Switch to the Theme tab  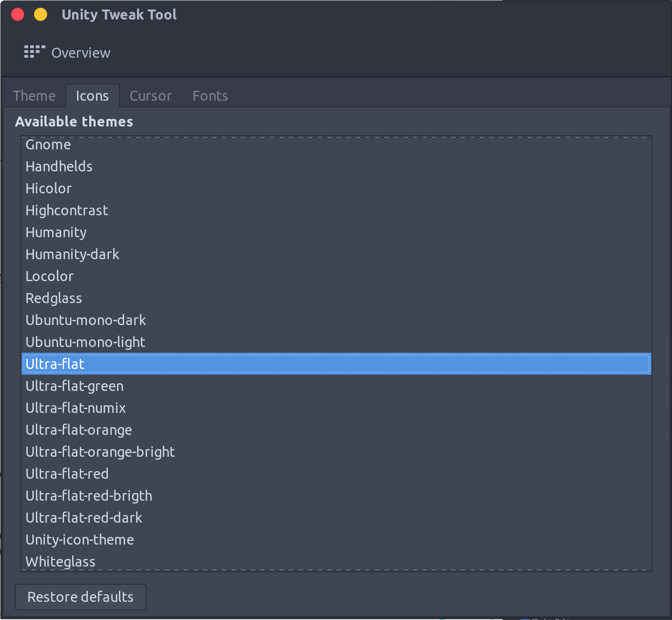pyautogui.click(x=34, y=96)
